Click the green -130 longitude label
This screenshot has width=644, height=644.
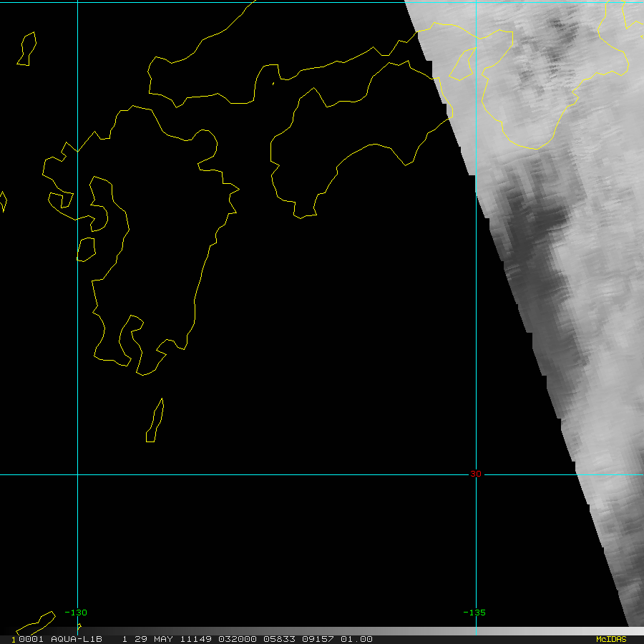76,613
